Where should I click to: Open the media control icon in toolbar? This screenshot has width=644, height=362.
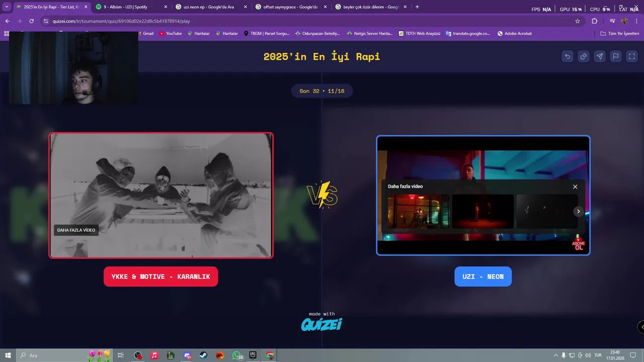click(x=612, y=21)
